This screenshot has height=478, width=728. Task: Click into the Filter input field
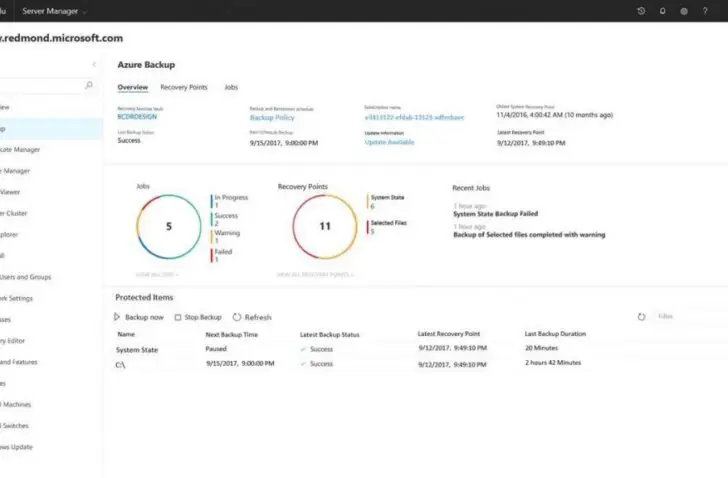691,316
